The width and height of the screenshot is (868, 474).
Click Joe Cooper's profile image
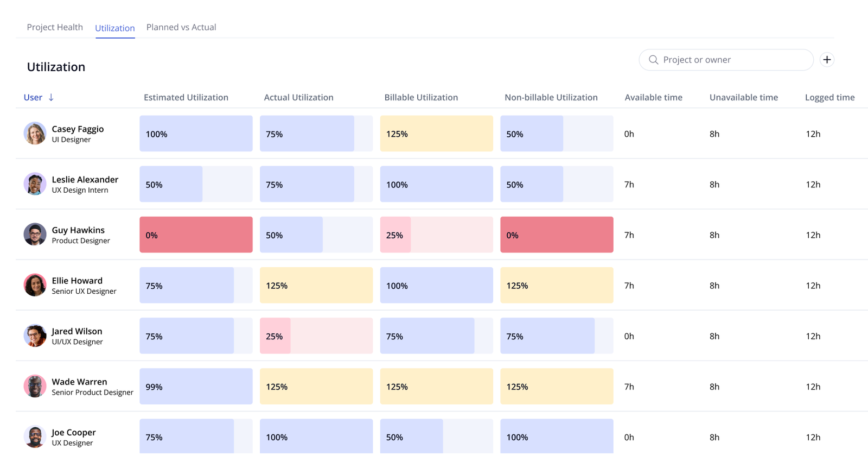pyautogui.click(x=35, y=436)
